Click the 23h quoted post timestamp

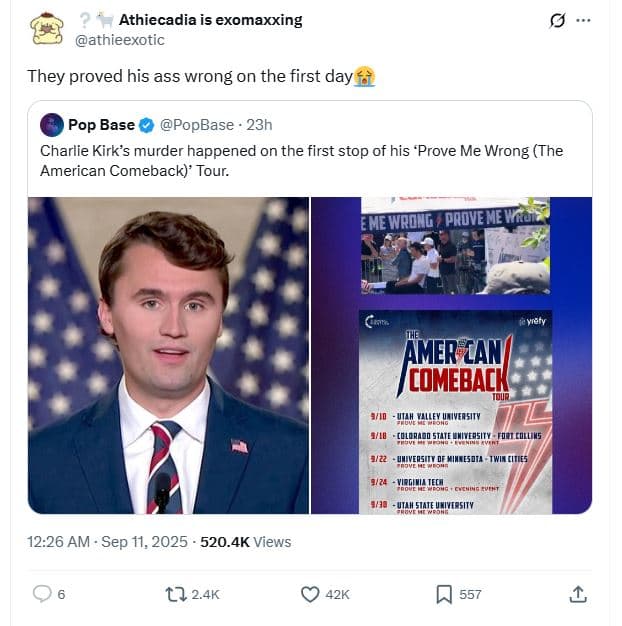pos(259,125)
